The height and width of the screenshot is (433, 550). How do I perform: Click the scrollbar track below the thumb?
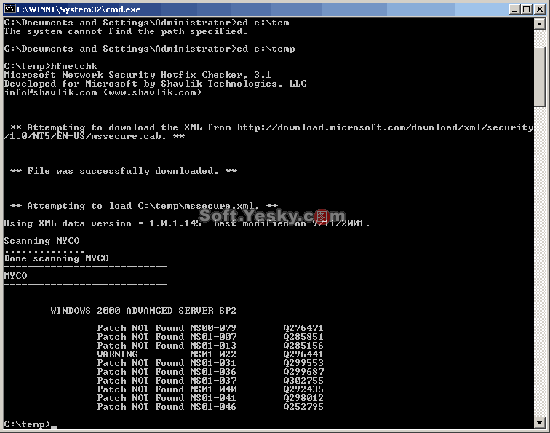[540, 260]
